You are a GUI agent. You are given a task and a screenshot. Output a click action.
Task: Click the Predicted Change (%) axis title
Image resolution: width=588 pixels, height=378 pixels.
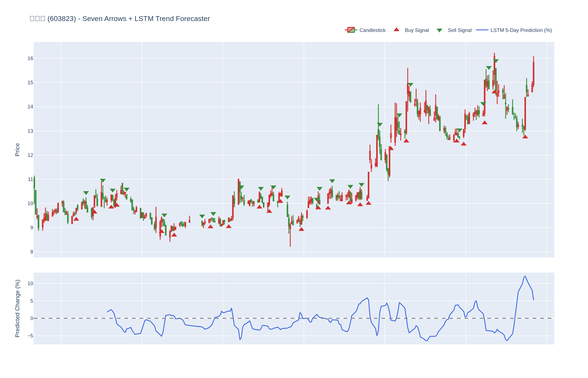click(x=17, y=308)
